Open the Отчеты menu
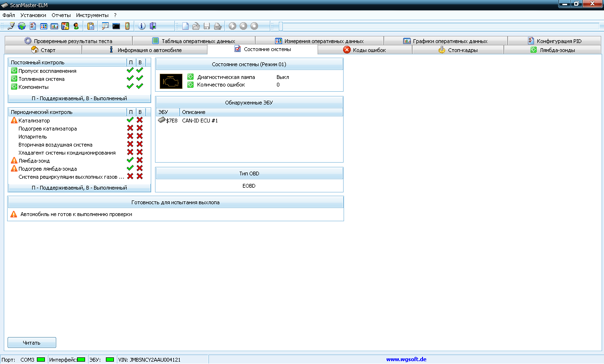The height and width of the screenshot is (364, 604). point(61,15)
